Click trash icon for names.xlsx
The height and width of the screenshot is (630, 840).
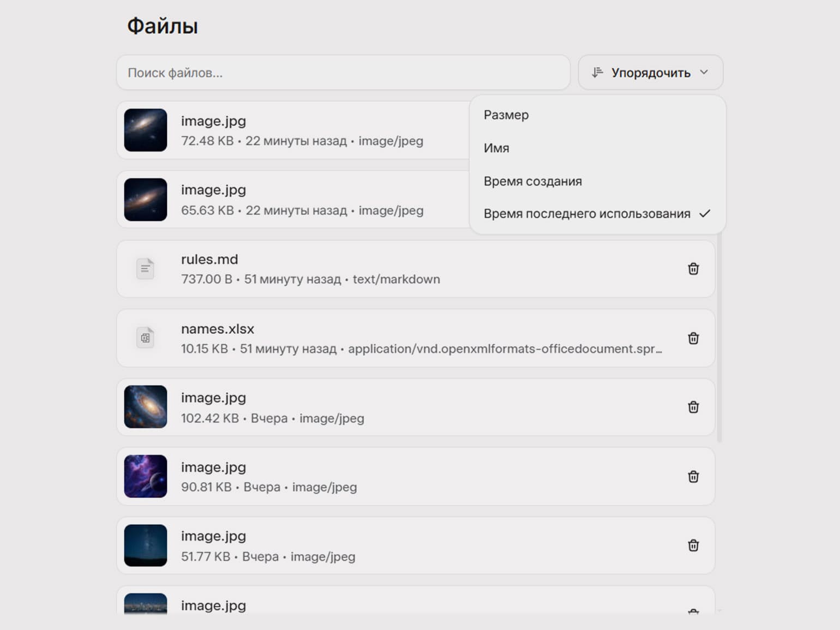pos(693,338)
